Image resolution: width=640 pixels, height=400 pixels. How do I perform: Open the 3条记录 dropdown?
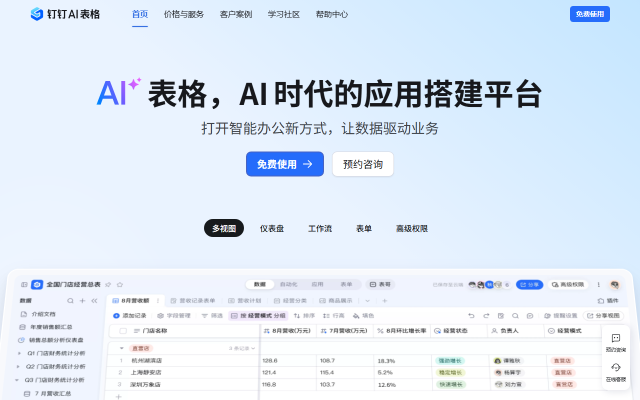click(x=242, y=348)
